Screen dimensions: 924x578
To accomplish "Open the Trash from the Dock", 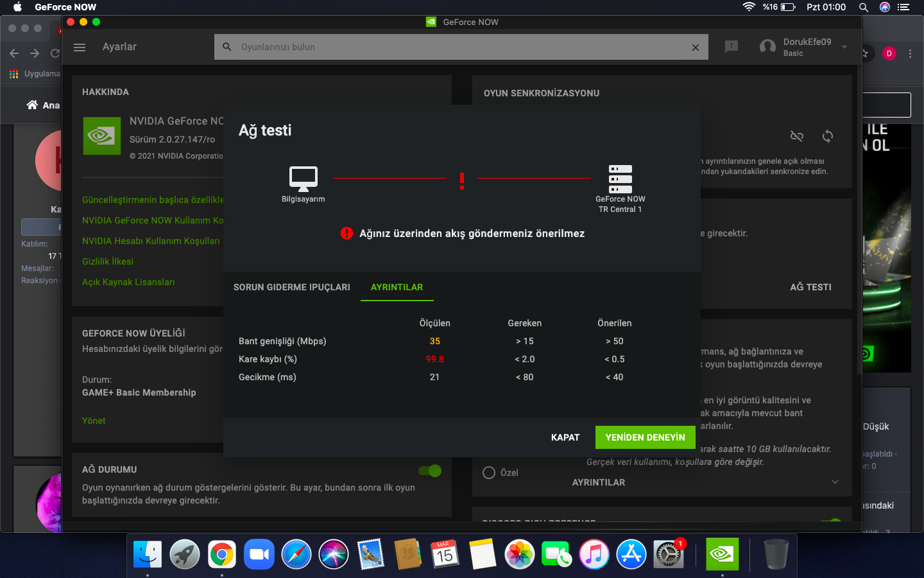I will click(x=776, y=554).
